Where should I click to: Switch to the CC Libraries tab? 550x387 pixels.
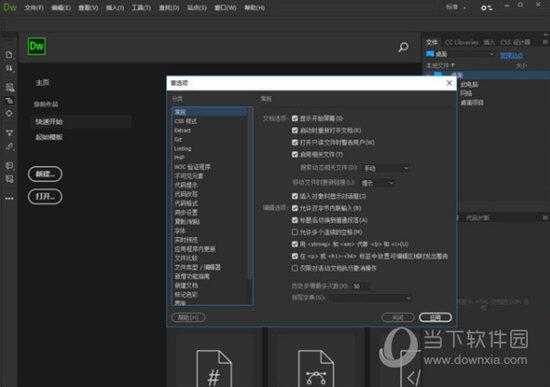click(x=461, y=42)
